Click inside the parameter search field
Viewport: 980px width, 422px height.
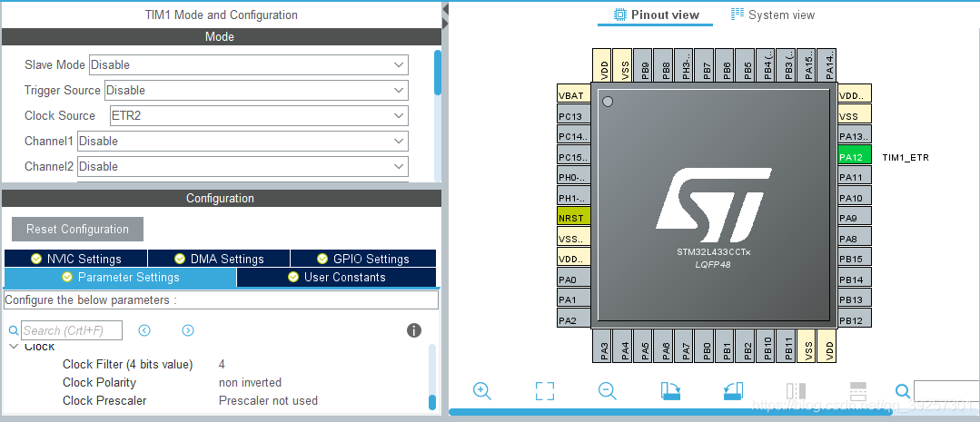point(72,330)
